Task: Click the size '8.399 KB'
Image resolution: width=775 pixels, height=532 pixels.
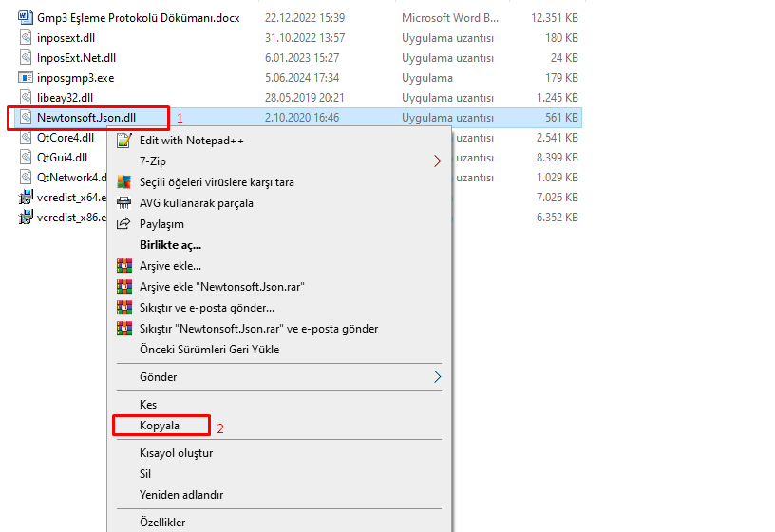Action: point(558,158)
